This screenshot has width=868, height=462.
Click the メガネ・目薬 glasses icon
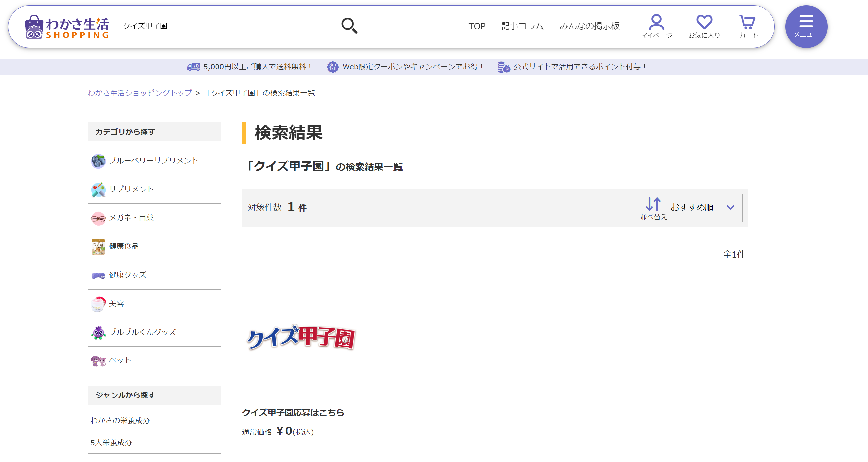click(x=98, y=219)
